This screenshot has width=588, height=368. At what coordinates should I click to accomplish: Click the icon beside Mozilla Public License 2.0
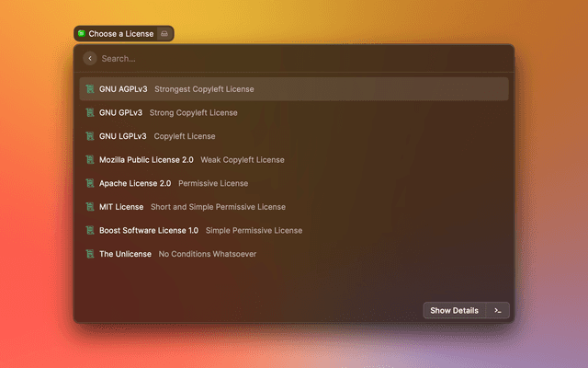[x=90, y=159]
